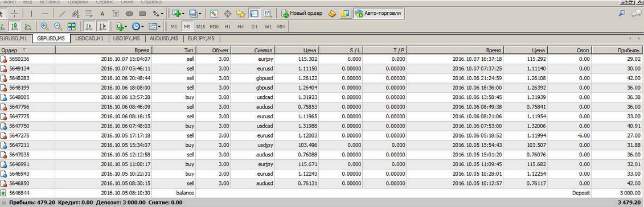This screenshot has width=644, height=207.
Task: Click the zoom in magnifier icon
Action: click(x=45, y=26)
